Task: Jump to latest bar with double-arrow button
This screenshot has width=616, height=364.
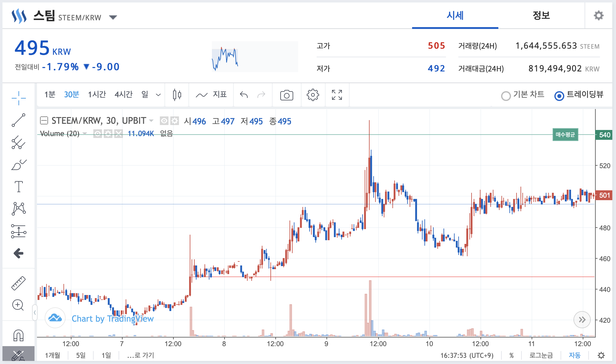Action: pyautogui.click(x=582, y=320)
